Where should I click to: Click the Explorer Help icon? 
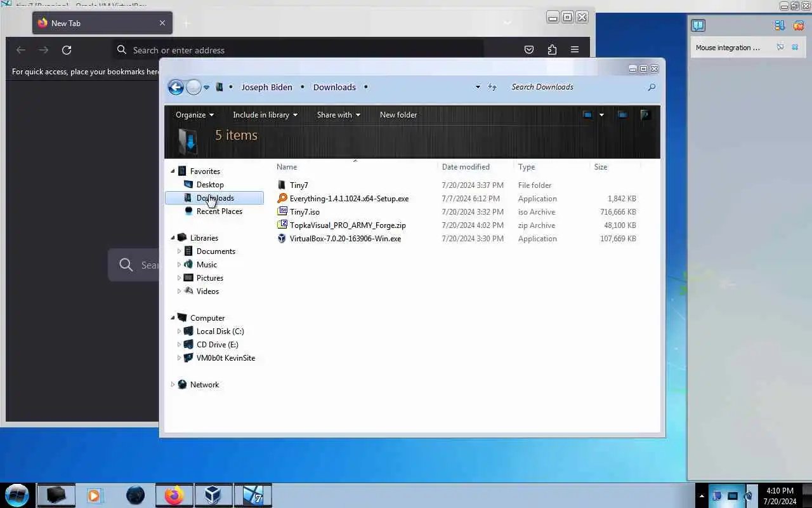(x=645, y=115)
